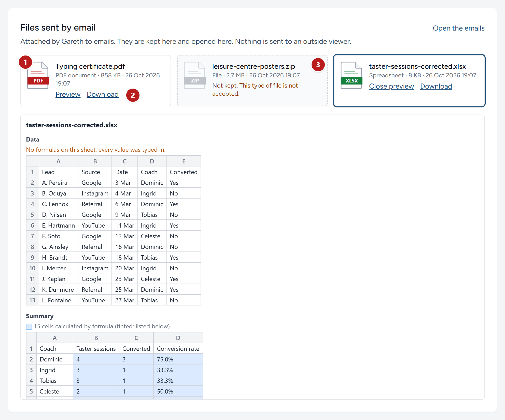Download the Typing certificate.pdf file
505x420 pixels.
(x=103, y=94)
